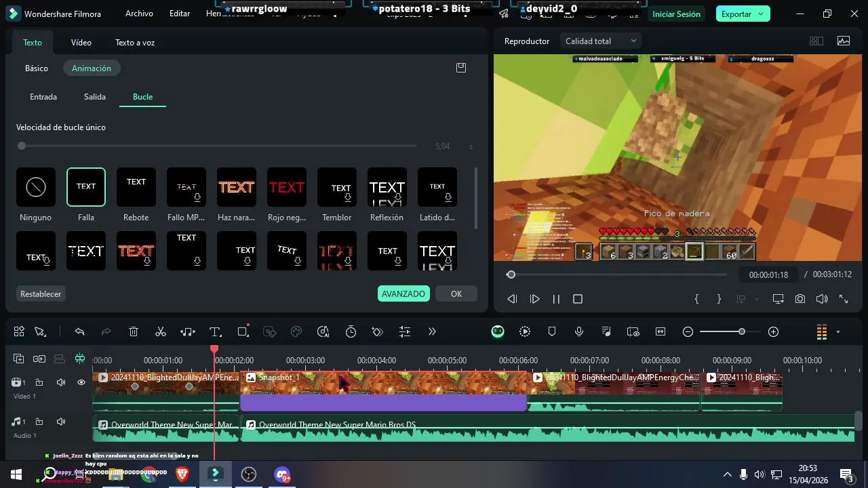Image resolution: width=868 pixels, height=488 pixels.
Task: Select the Haz naranja animation preset
Action: (237, 187)
